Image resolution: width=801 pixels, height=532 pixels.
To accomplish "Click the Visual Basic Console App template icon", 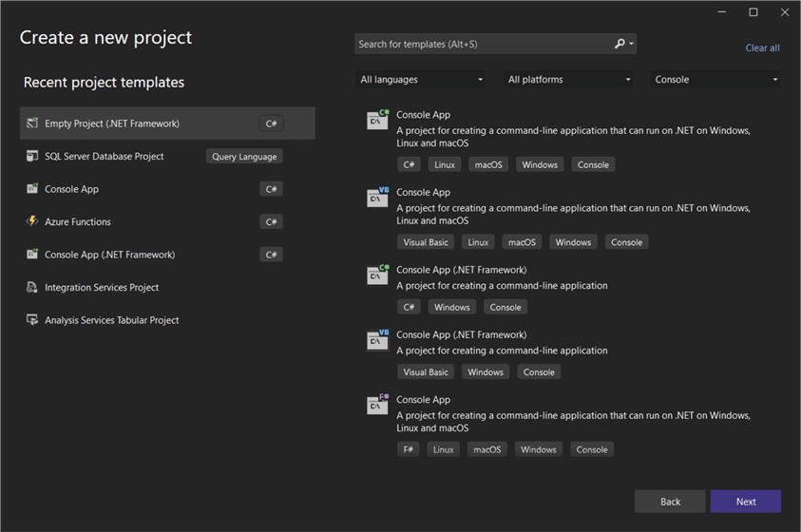I will pos(377,198).
